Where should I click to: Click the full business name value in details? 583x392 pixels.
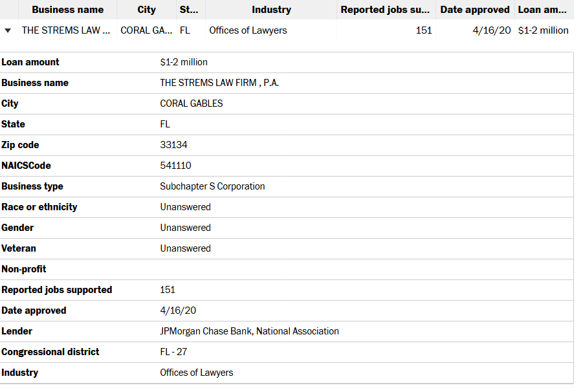(x=219, y=83)
